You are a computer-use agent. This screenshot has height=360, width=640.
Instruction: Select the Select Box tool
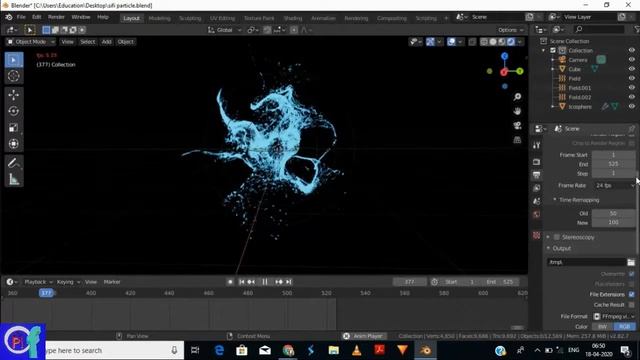tap(13, 60)
